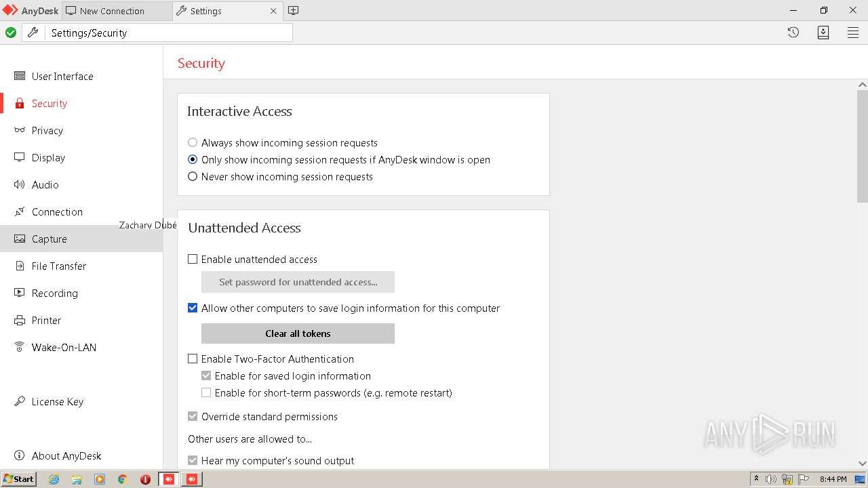Image resolution: width=868 pixels, height=488 pixels.
Task: Toggle Enable for saved login information
Action: [x=206, y=375]
